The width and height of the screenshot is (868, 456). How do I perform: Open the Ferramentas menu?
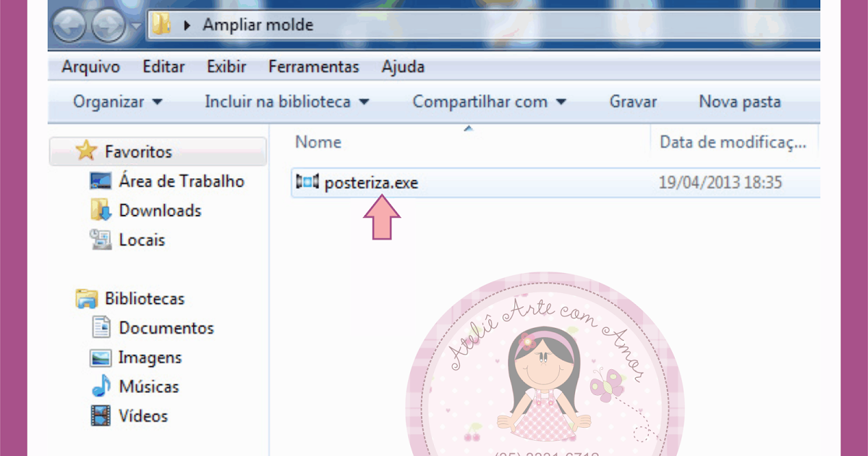[314, 67]
